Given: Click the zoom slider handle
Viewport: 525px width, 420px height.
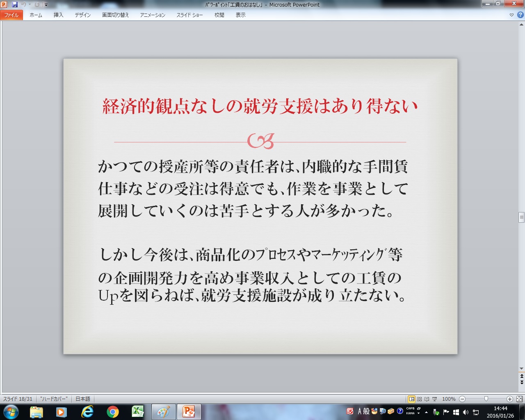Looking at the screenshot, I should (486, 399).
